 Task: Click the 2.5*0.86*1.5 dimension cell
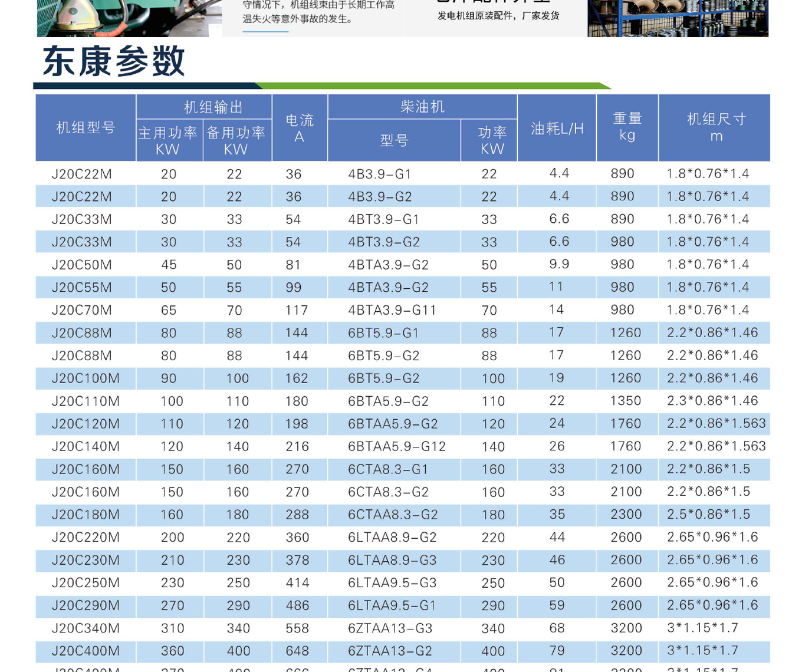point(708,515)
